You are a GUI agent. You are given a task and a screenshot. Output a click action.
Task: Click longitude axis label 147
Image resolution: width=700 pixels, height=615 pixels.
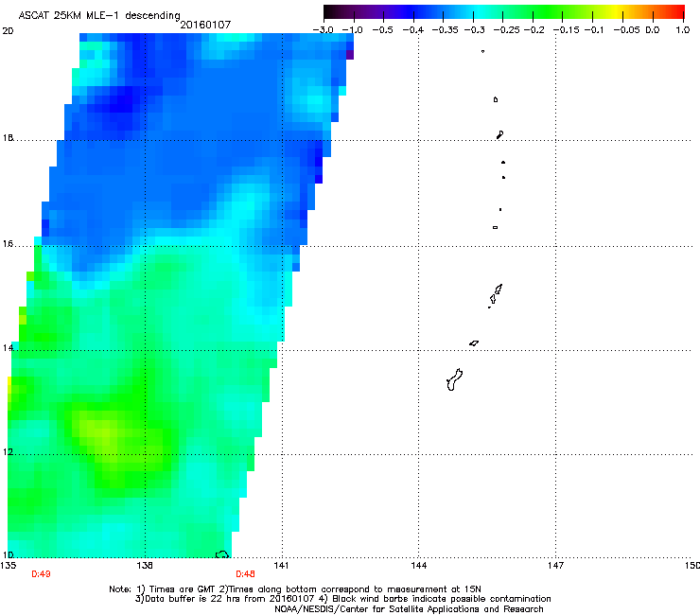[555, 566]
